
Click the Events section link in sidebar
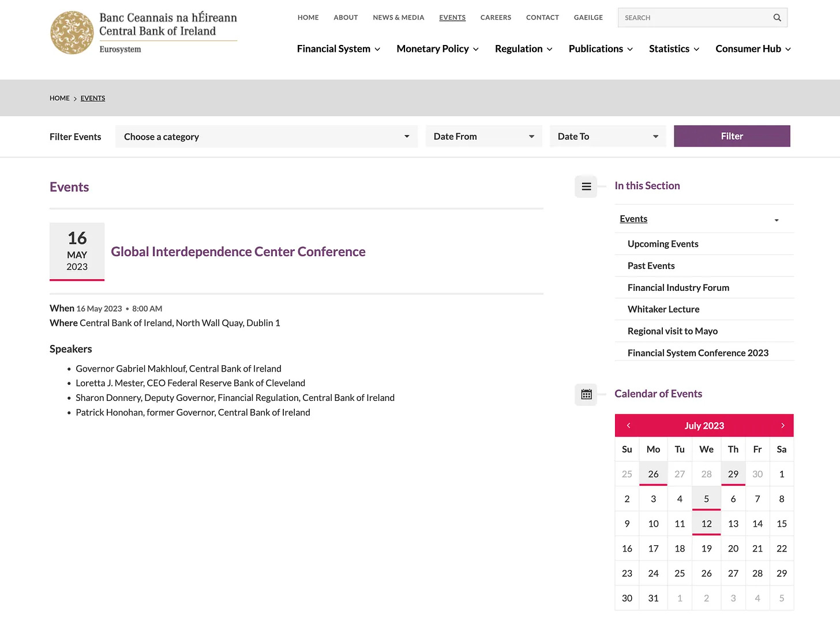click(x=633, y=219)
